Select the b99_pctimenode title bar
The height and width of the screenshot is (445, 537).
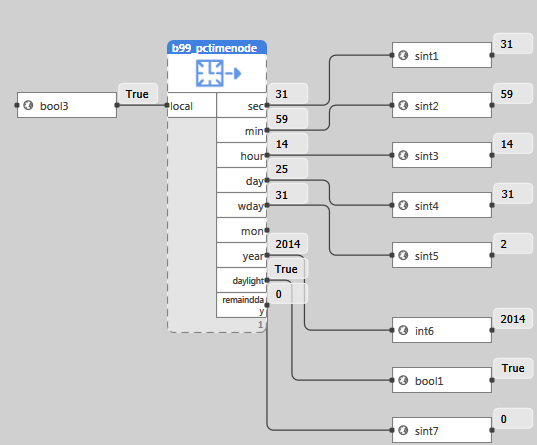click(217, 48)
